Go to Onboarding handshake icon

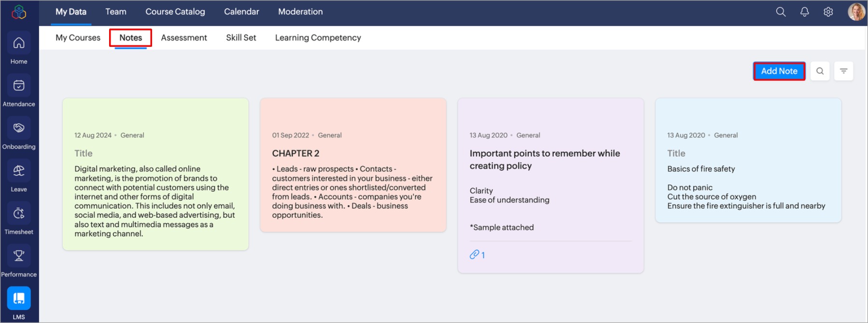click(x=19, y=128)
